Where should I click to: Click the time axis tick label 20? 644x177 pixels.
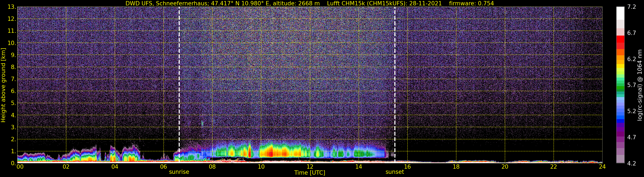(505, 167)
